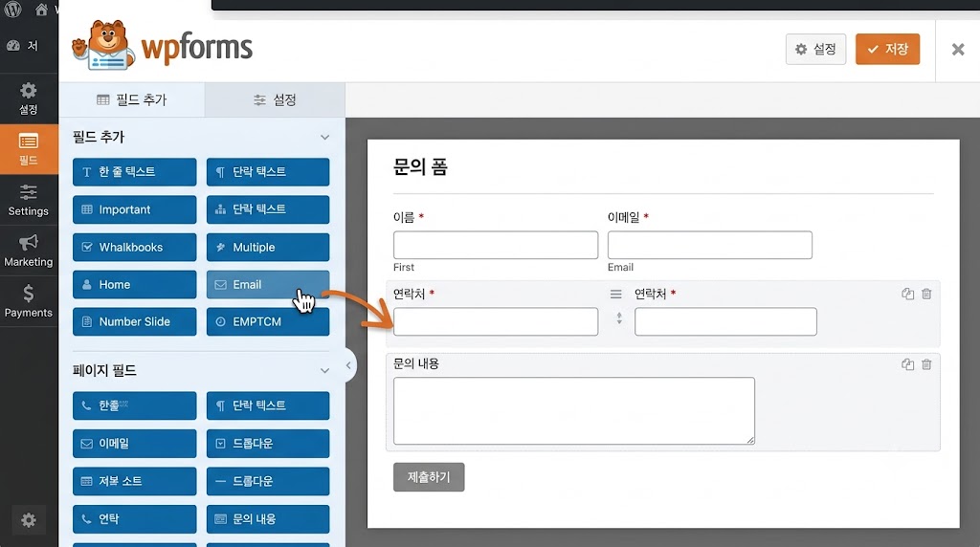
Task: Click the 이름 field label
Action: coord(404,217)
